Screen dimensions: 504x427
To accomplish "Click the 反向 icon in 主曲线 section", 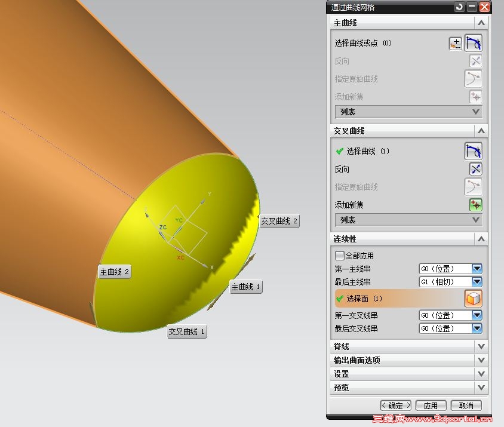I will click(476, 61).
